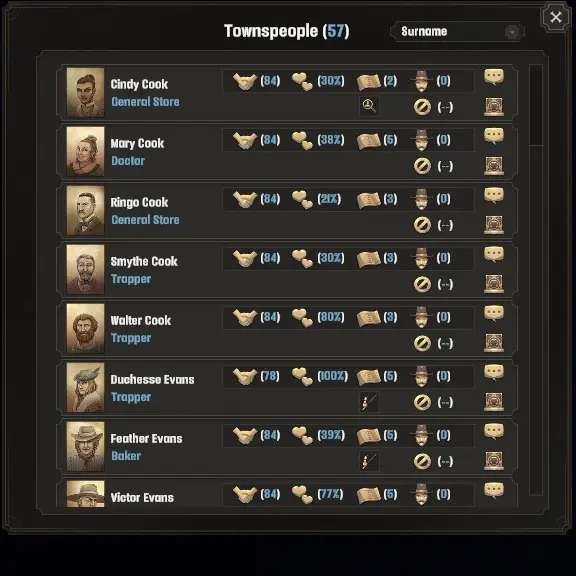Open speech bubble icon for Cindy Cook

[494, 77]
